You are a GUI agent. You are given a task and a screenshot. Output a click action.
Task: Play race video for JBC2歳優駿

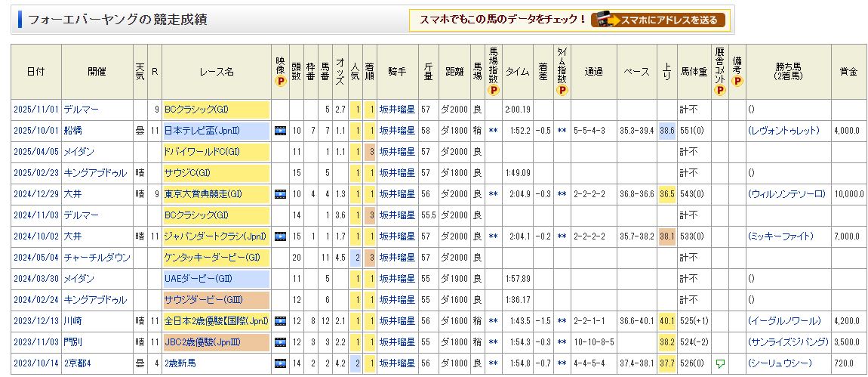280,342
